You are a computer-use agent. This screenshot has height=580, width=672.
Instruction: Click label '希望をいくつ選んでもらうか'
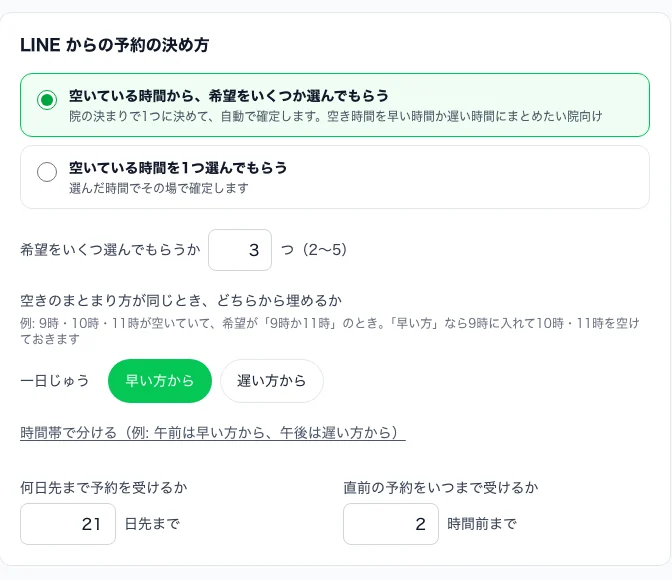point(110,249)
